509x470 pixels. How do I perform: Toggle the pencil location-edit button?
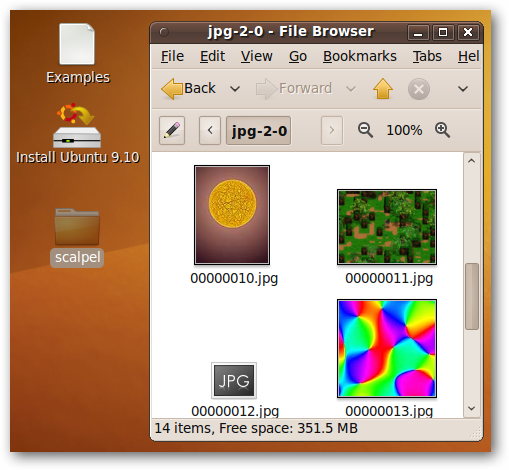click(x=172, y=130)
